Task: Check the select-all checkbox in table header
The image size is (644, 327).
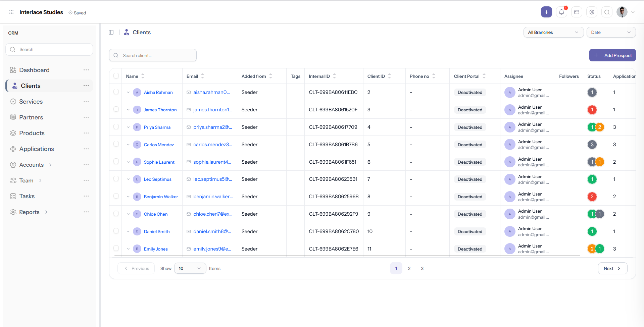Action: click(x=115, y=76)
